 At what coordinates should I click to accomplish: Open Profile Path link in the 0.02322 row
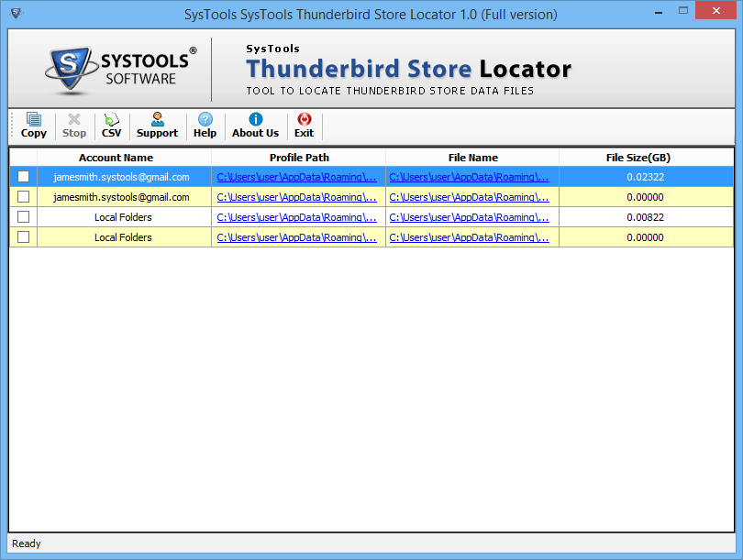pos(296,177)
